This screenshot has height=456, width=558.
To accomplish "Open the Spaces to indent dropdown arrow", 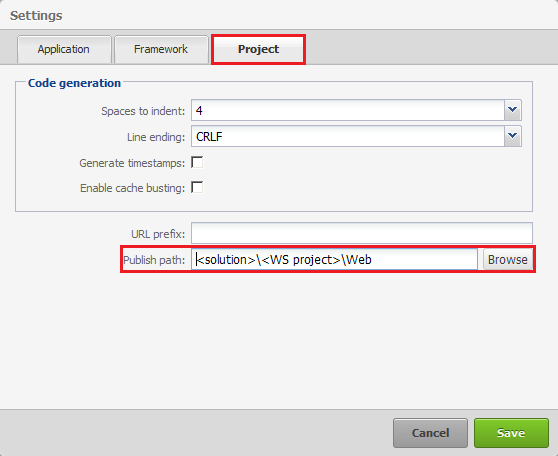I will coord(512,110).
